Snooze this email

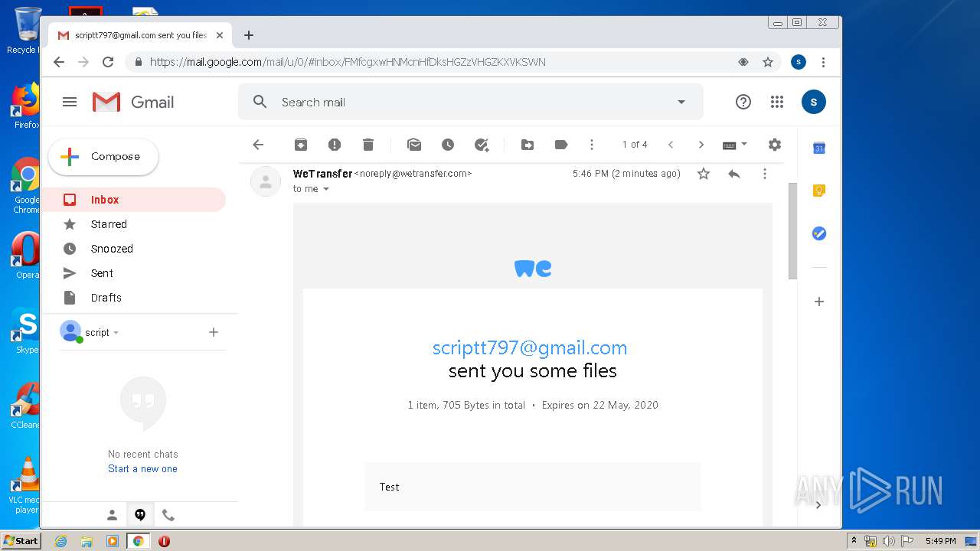click(x=448, y=145)
